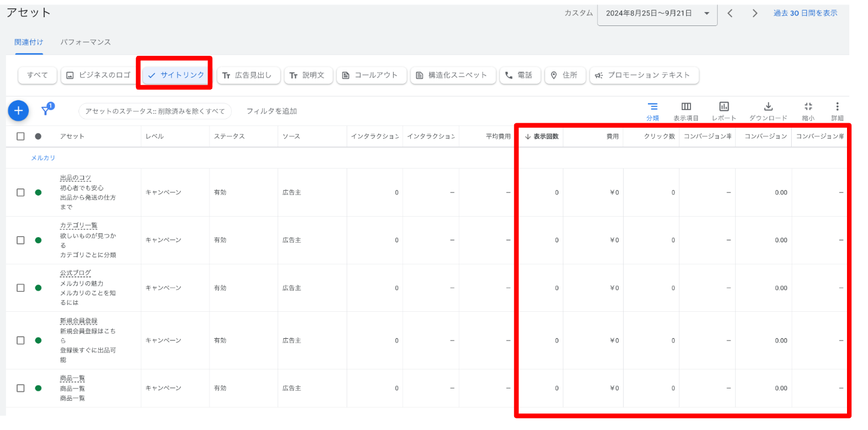
Task: Open the 公式ブログ sitelink
Action: pos(75,273)
